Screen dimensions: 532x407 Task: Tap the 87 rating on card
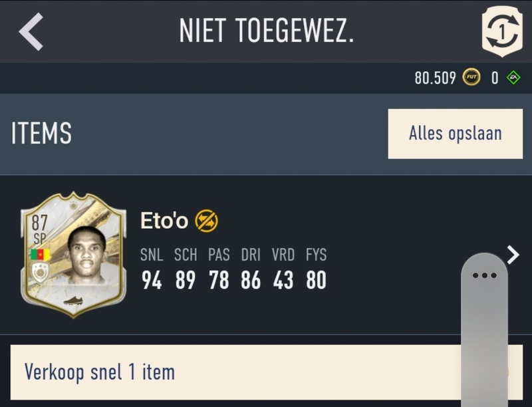pos(39,223)
